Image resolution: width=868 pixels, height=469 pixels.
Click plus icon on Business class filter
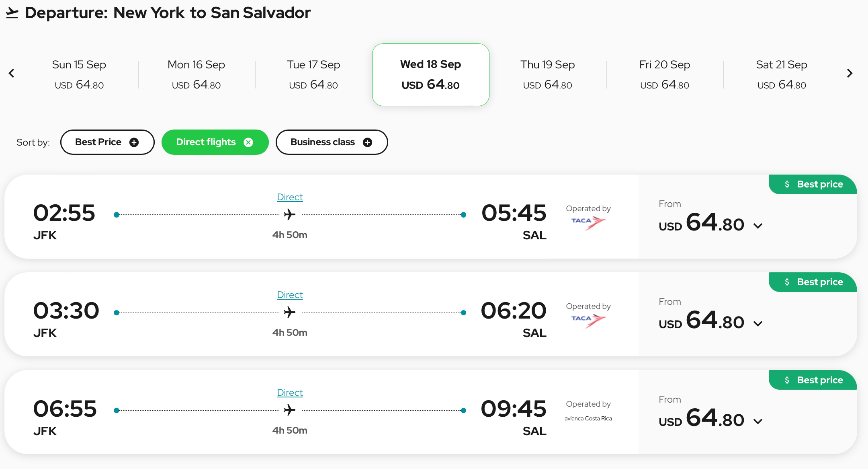(x=367, y=142)
